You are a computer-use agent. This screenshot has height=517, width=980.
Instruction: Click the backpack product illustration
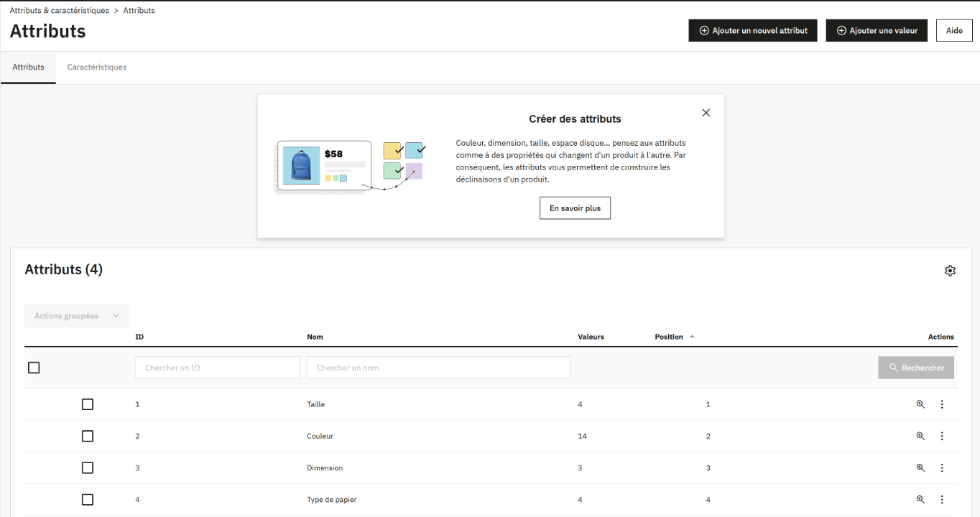pos(301,166)
